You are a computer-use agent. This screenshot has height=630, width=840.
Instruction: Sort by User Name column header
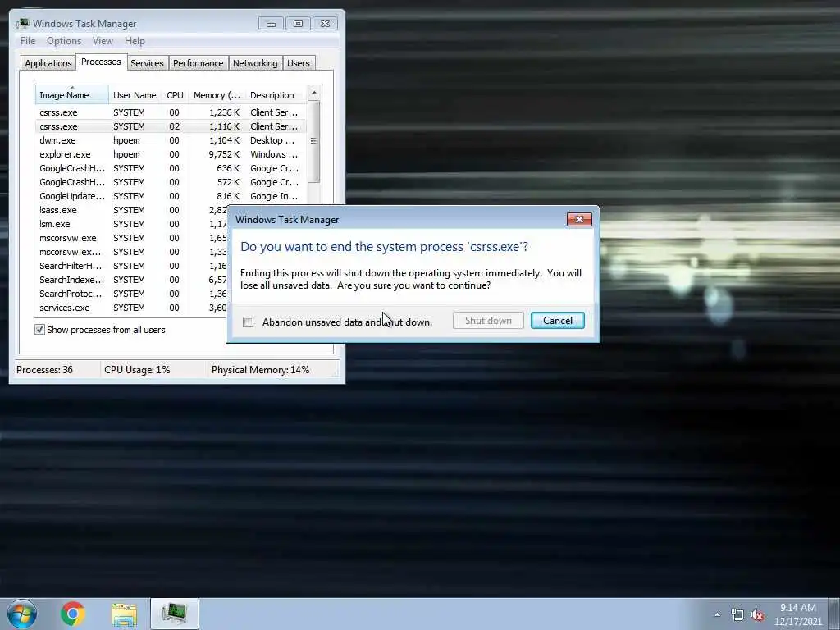[x=135, y=95]
